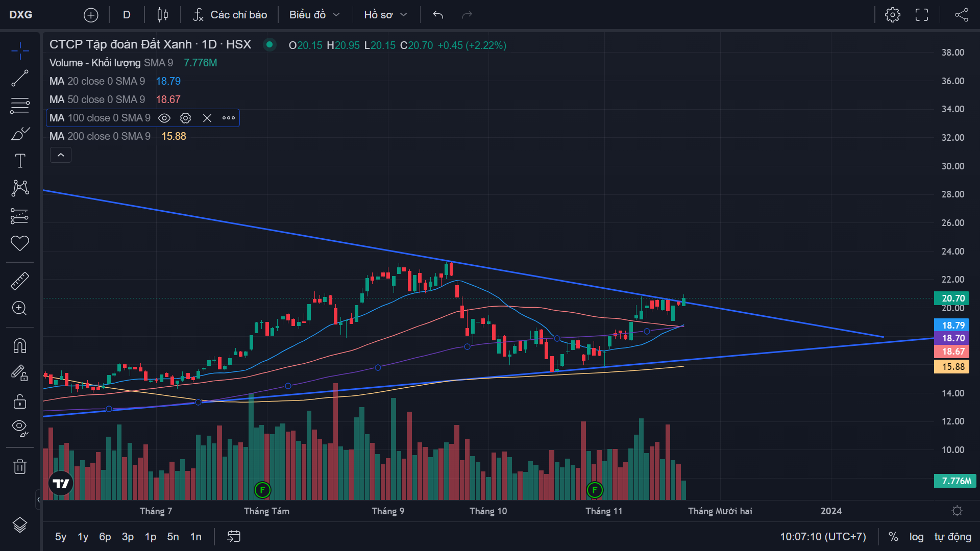The height and width of the screenshot is (551, 980).
Task: Open the Biểu đồ dropdown
Action: (314, 15)
